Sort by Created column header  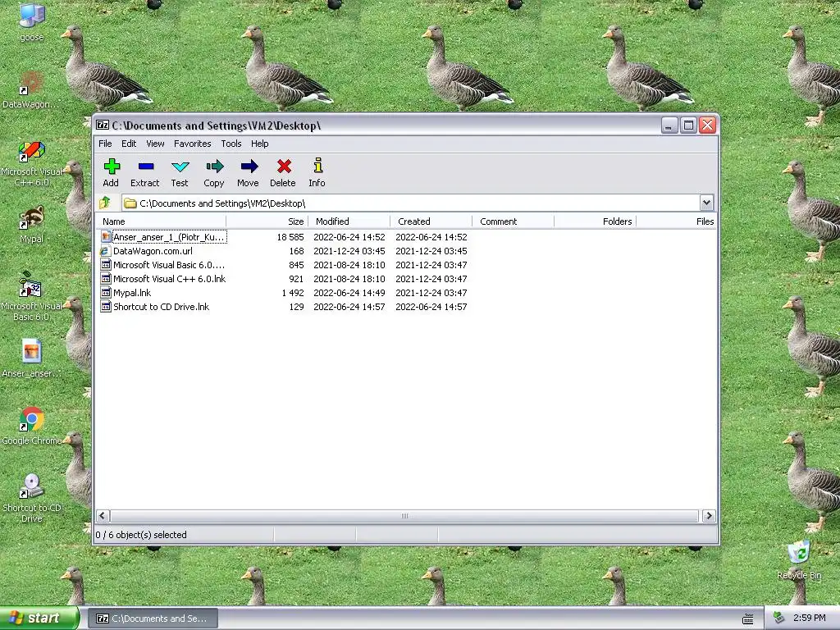point(431,221)
